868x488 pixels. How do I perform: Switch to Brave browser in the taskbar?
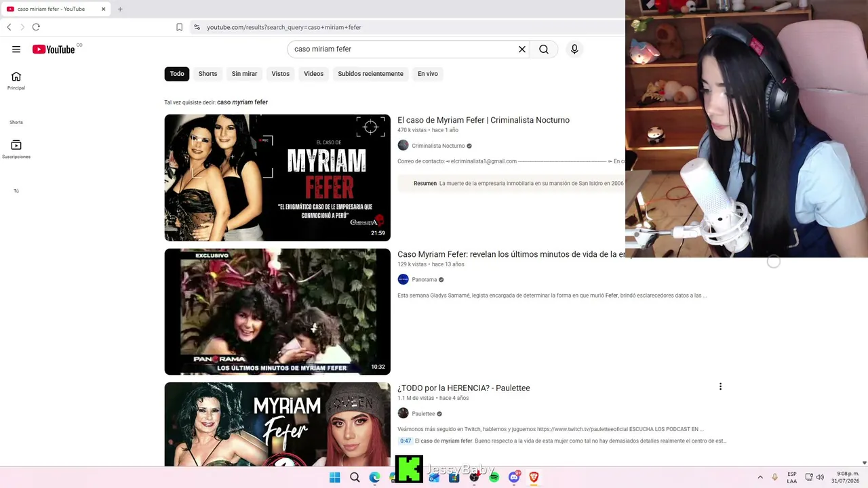tap(534, 477)
